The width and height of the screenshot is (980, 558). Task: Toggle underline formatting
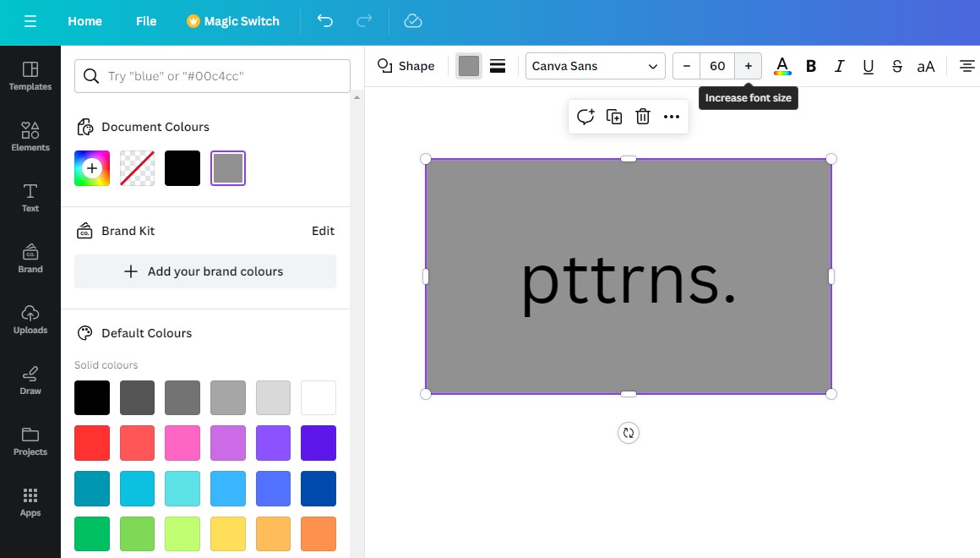868,66
